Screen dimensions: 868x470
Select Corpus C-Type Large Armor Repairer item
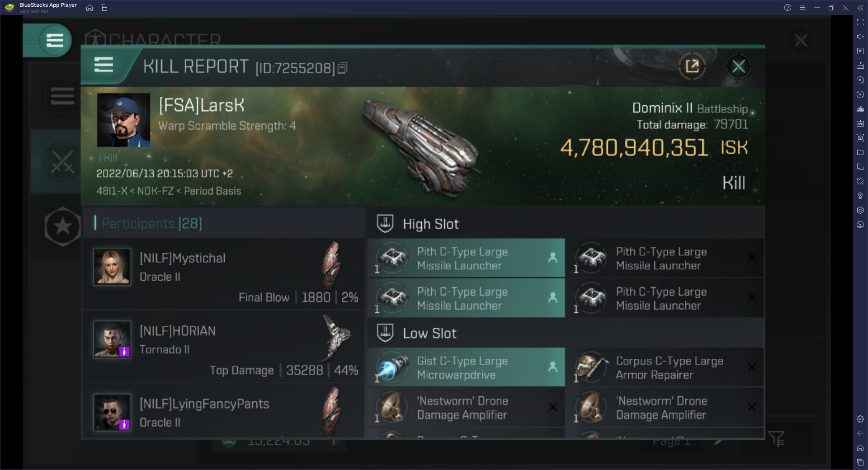click(665, 367)
